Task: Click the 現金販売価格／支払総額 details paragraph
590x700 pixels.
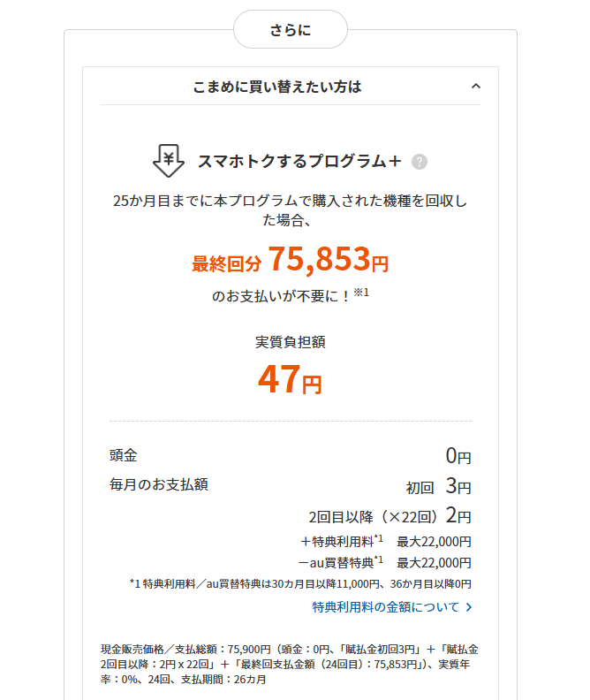Action: pyautogui.click(x=290, y=663)
